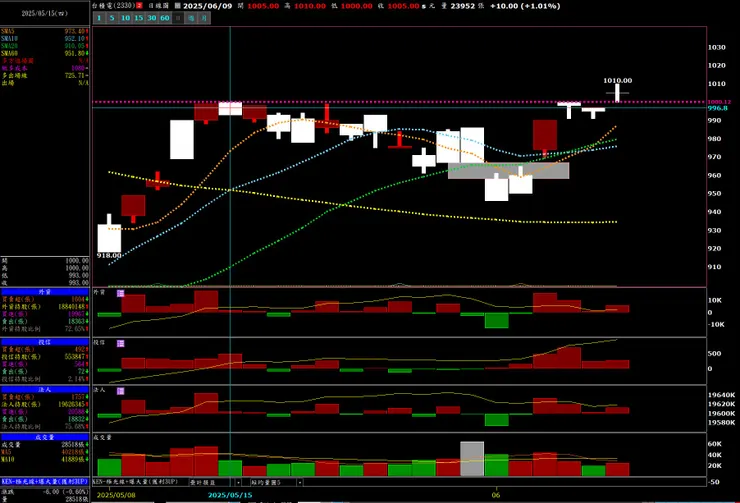Click the 996.8 cyan price tag on axis
This screenshot has width=740, height=503.
click(x=717, y=108)
